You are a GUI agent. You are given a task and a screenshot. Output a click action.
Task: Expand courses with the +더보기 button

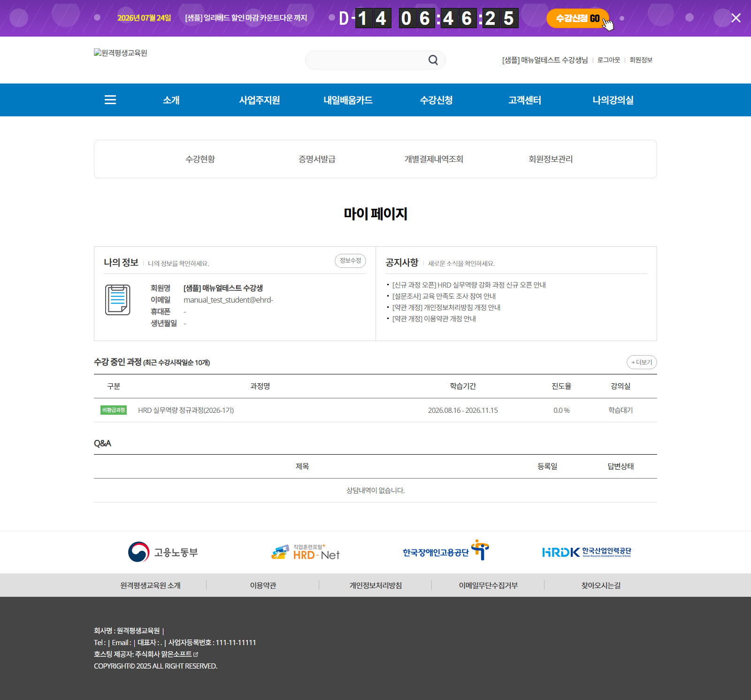pos(642,362)
